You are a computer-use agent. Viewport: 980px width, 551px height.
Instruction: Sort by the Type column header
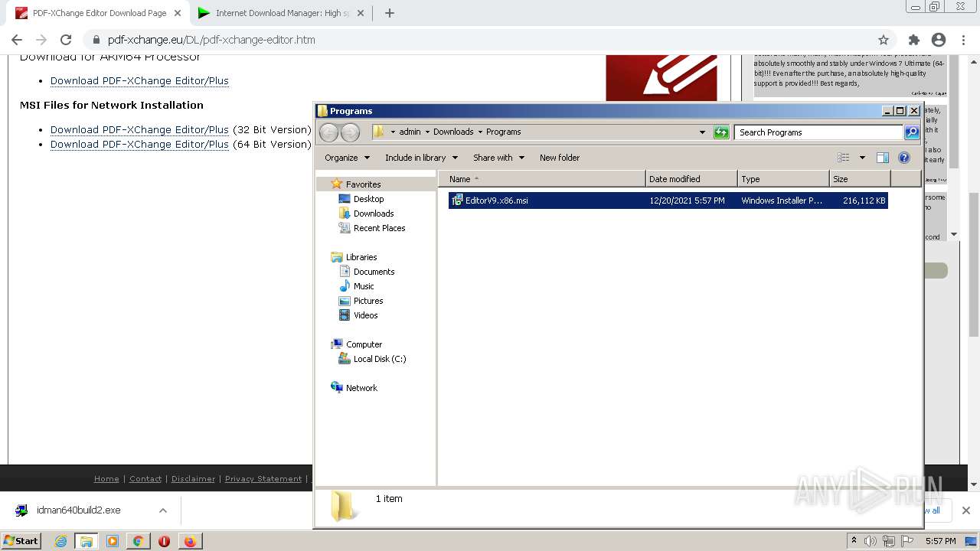[784, 179]
